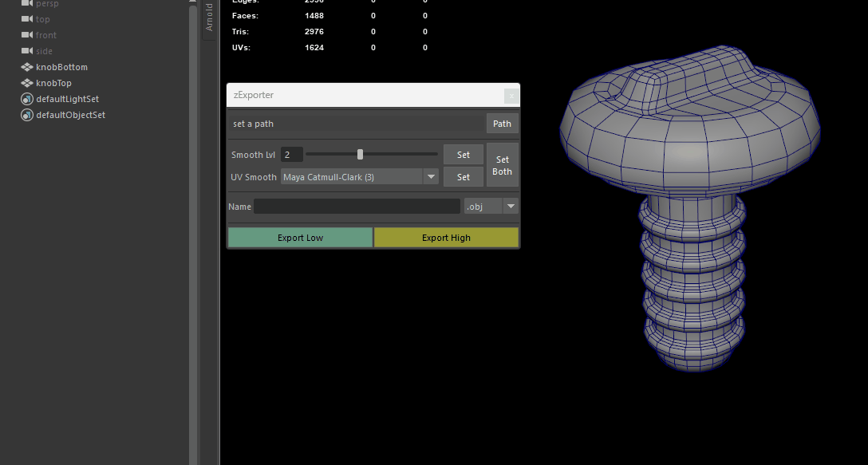The height and width of the screenshot is (465, 868).
Task: Click the Path button in zExporter
Action: click(x=502, y=124)
